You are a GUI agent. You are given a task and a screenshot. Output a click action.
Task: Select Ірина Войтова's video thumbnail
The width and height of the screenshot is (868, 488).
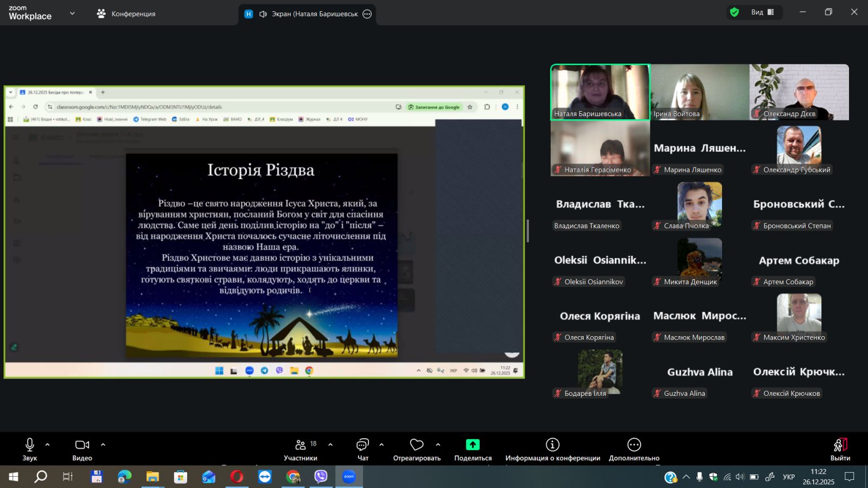click(700, 92)
